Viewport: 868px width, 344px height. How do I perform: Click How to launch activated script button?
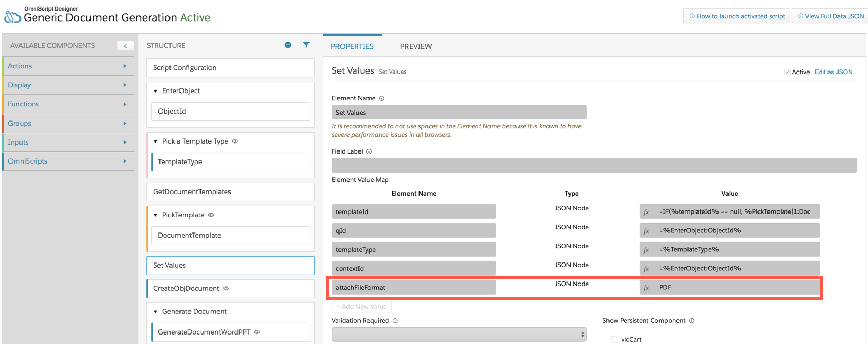(x=737, y=16)
